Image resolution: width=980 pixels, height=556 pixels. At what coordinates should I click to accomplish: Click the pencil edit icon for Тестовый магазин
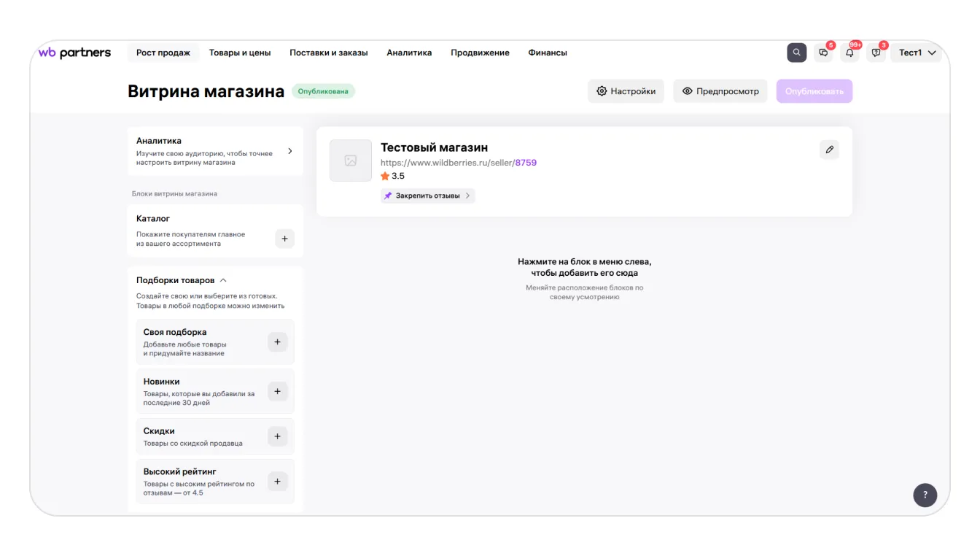pos(829,150)
